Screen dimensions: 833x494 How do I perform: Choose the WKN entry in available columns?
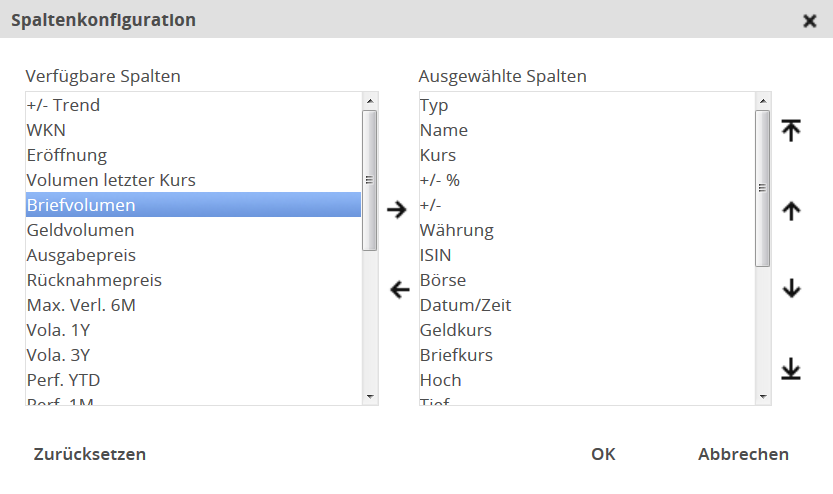(x=47, y=130)
